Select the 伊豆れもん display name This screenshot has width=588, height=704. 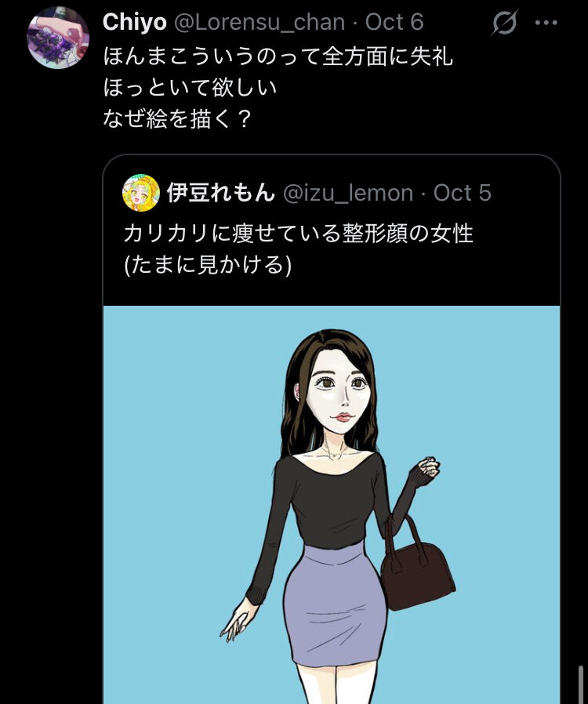tap(220, 193)
